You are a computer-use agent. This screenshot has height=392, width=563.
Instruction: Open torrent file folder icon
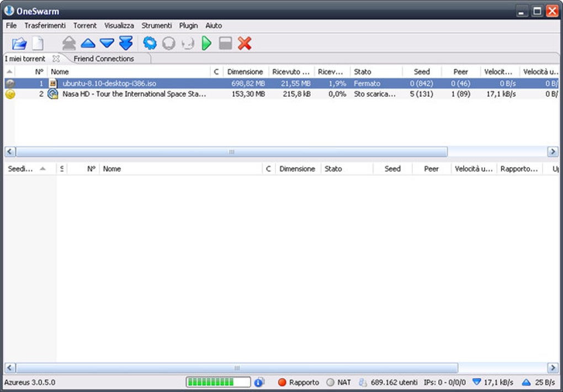[x=19, y=44]
